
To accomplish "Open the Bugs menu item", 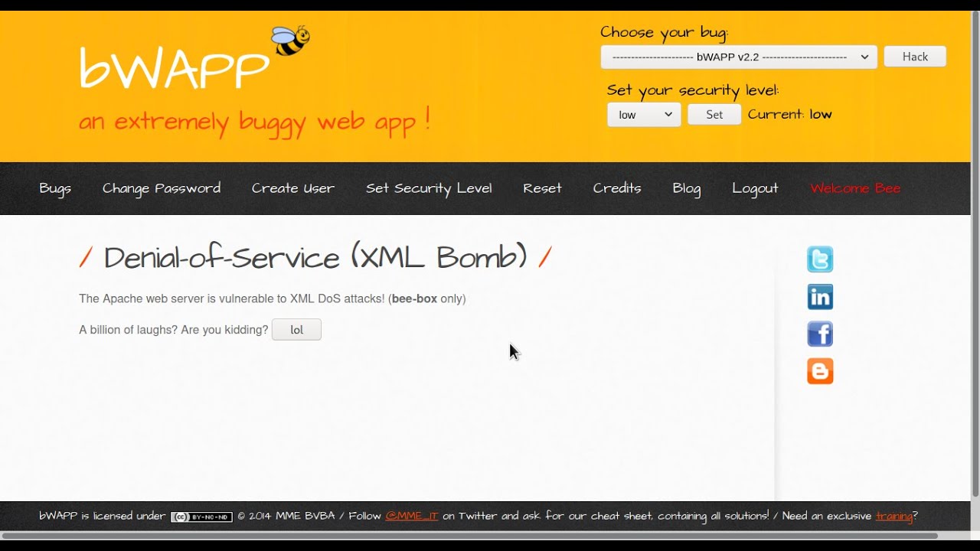I will pyautogui.click(x=55, y=188).
